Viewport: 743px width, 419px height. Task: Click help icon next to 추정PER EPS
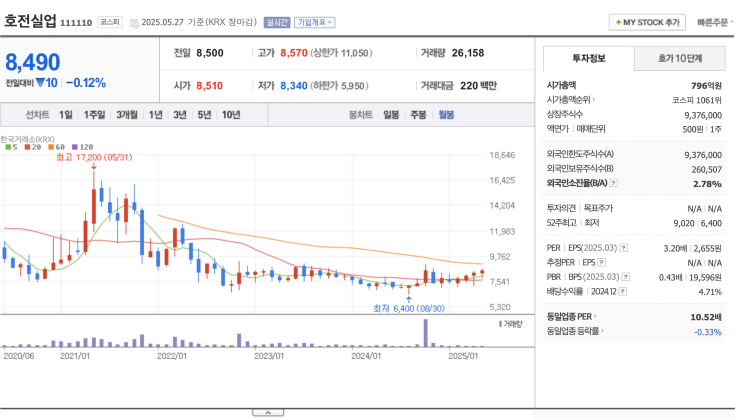(x=601, y=262)
